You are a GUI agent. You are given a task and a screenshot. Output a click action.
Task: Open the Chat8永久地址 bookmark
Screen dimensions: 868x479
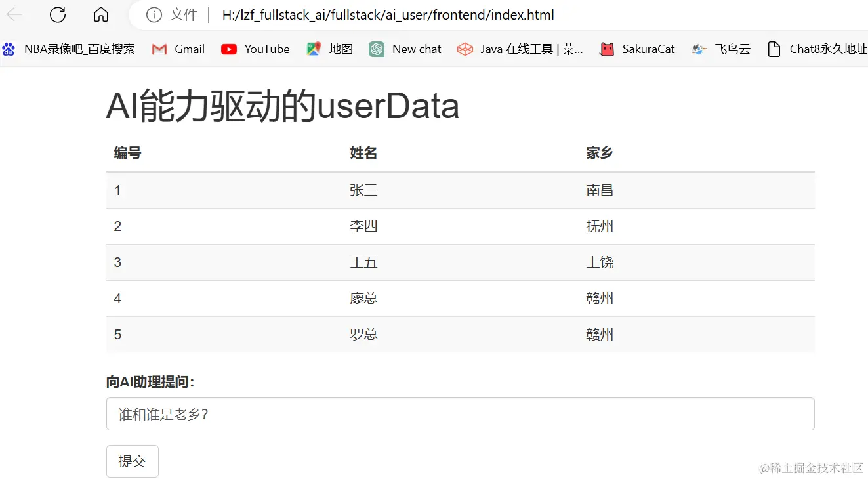[x=817, y=49]
